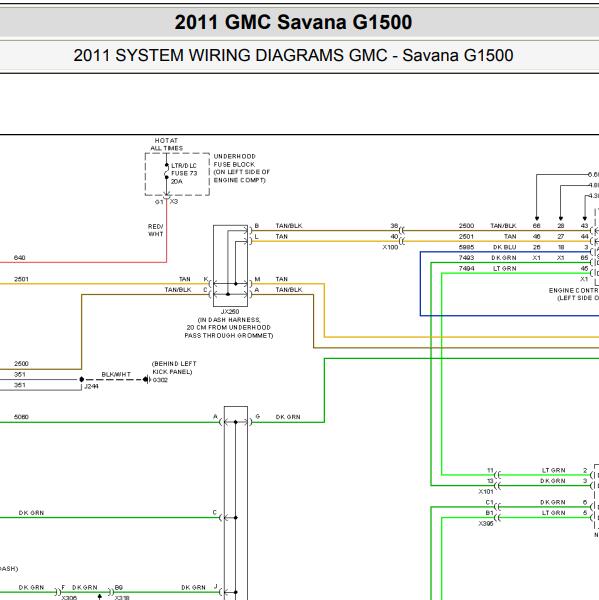The width and height of the screenshot is (599, 600).
Task: Click the 'DK GRN' label beside pin G
Action: pyautogui.click(x=288, y=417)
